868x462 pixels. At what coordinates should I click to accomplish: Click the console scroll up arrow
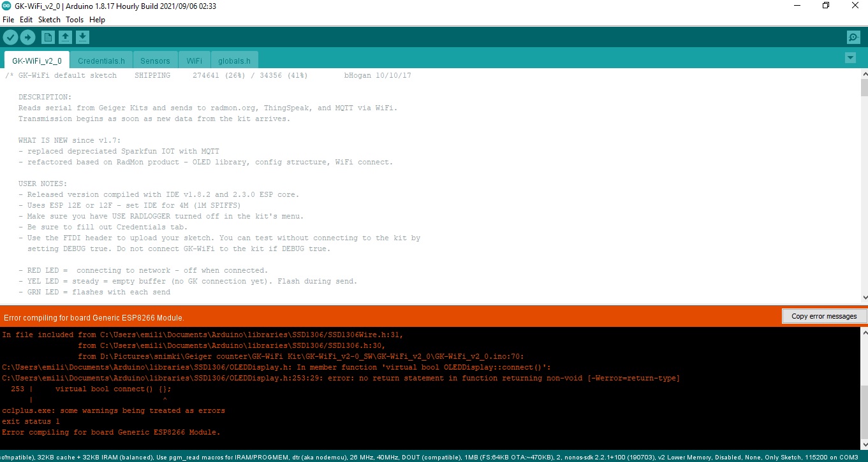(864, 332)
